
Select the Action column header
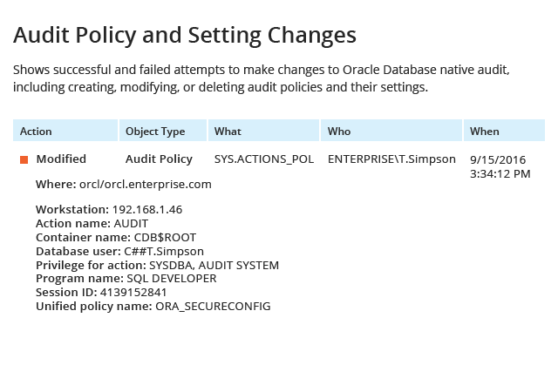pyautogui.click(x=65, y=131)
